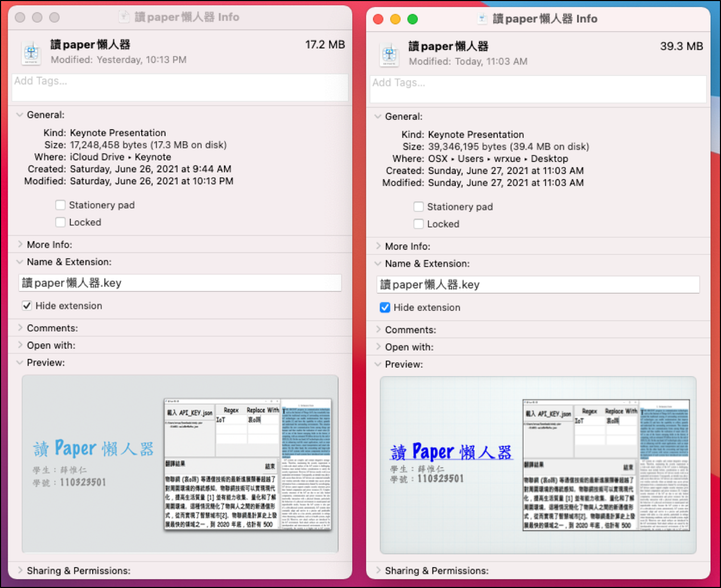Expand More Info in the left Info window
721x588 pixels.
click(x=20, y=244)
